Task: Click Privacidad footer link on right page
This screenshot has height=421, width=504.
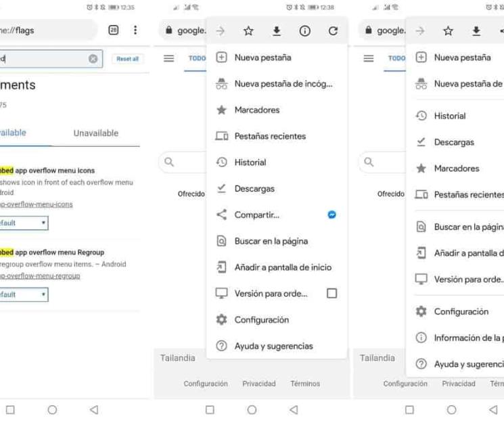Action: click(459, 384)
